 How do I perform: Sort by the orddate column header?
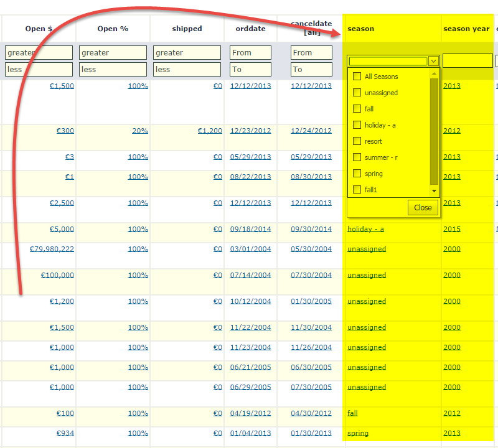[250, 29]
